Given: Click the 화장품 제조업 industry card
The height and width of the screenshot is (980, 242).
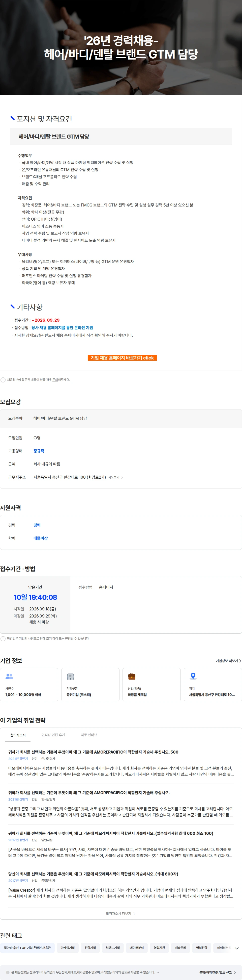Looking at the screenshot, I should pyautogui.click(x=152, y=684).
